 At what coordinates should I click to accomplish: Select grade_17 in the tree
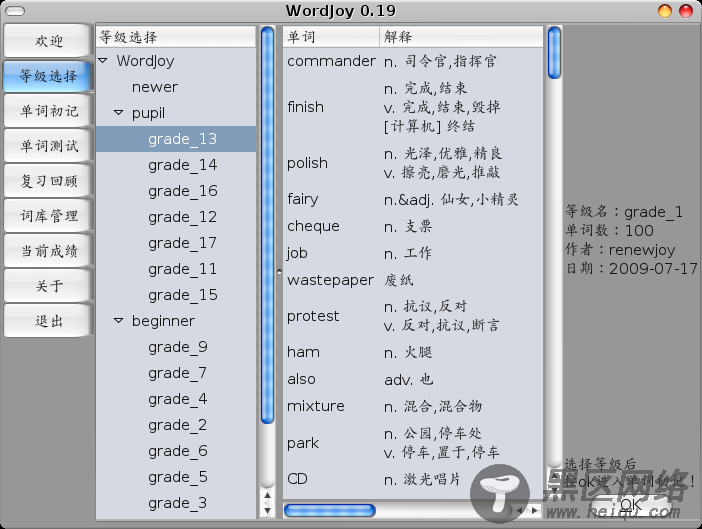(x=176, y=243)
